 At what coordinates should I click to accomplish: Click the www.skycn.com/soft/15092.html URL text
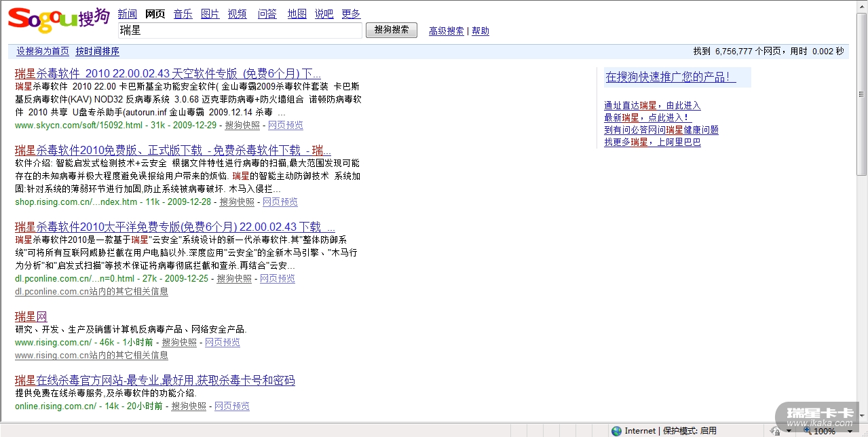(x=79, y=126)
